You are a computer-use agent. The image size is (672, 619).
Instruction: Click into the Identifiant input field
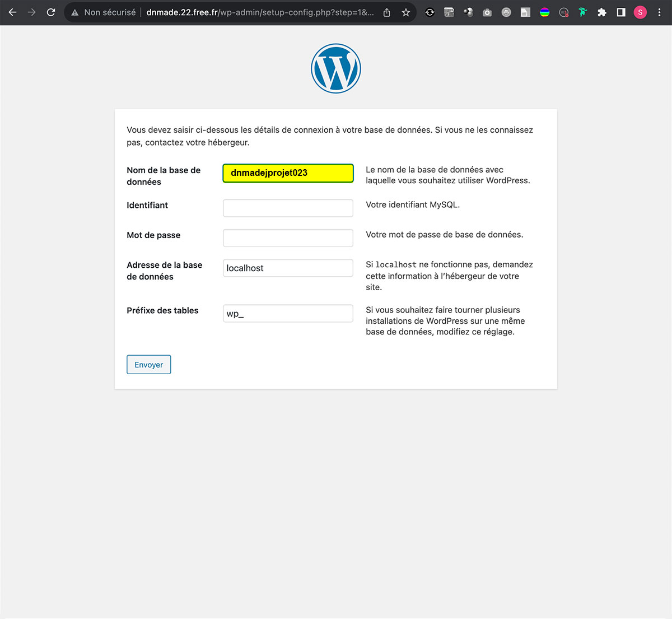pos(288,208)
